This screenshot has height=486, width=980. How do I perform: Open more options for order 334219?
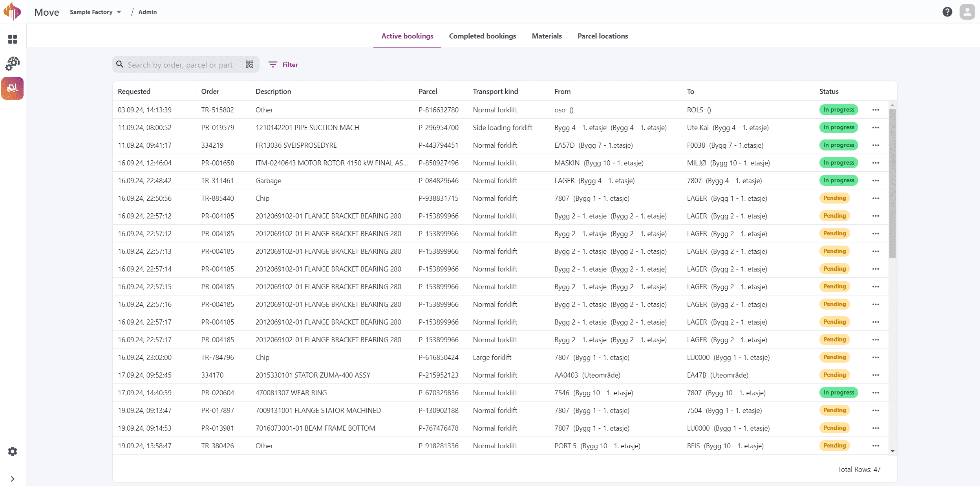click(876, 145)
